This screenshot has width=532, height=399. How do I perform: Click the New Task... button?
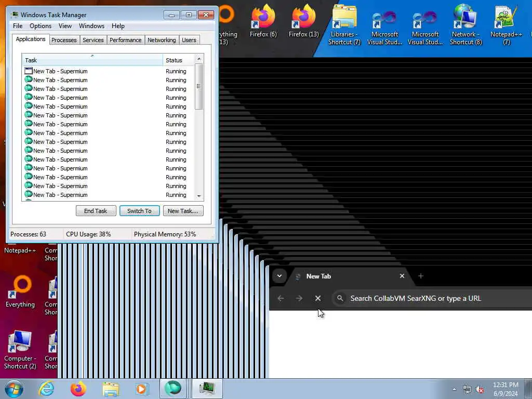[x=183, y=211]
